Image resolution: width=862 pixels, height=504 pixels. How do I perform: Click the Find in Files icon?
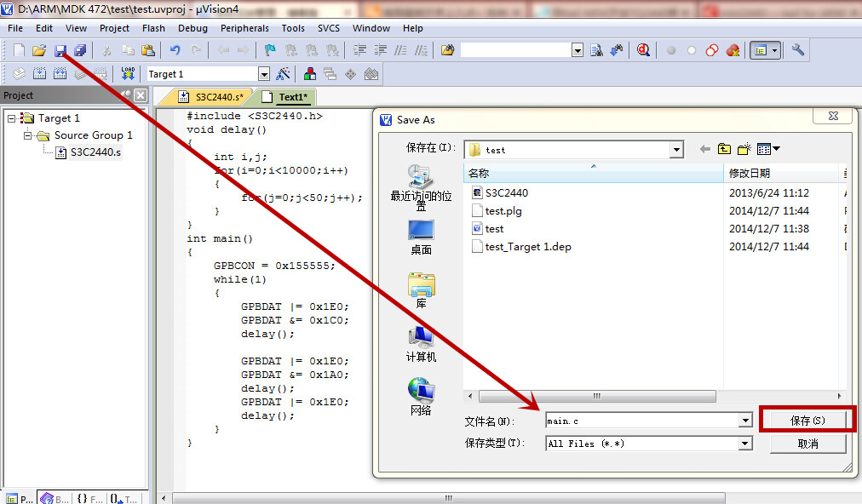[x=447, y=50]
